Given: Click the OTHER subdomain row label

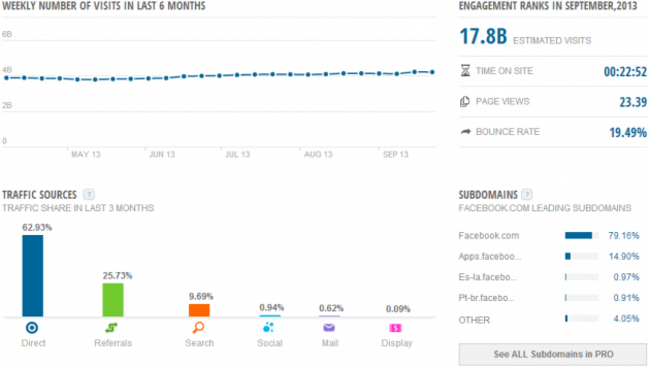Looking at the screenshot, I should click(x=474, y=320).
